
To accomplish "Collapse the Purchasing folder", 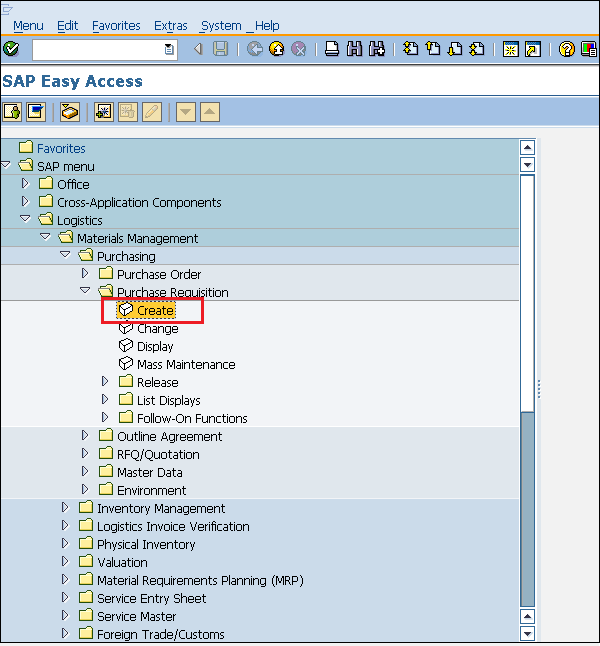I will tap(65, 255).
